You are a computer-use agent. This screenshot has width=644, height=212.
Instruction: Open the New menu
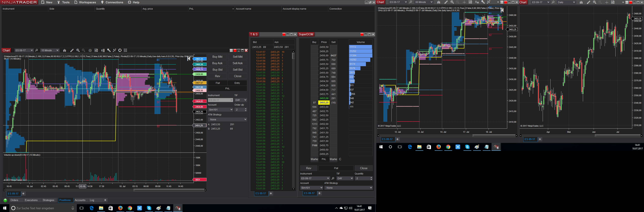pyautogui.click(x=47, y=2)
